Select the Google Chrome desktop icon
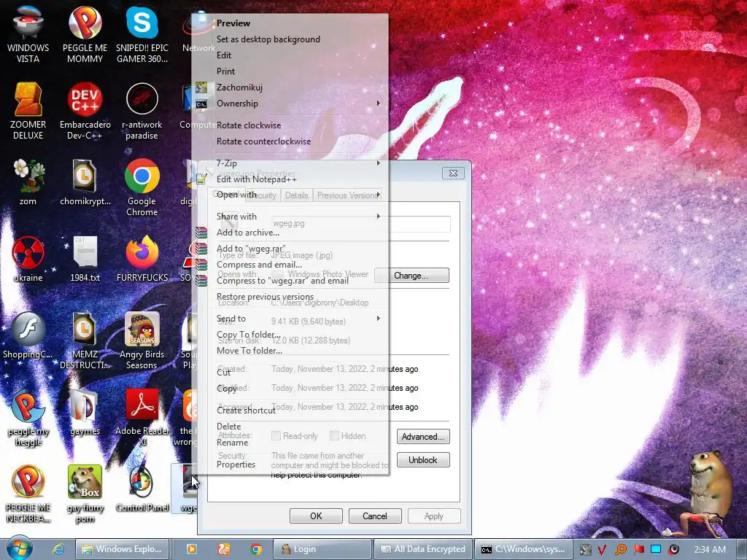The image size is (747, 560). (x=142, y=187)
